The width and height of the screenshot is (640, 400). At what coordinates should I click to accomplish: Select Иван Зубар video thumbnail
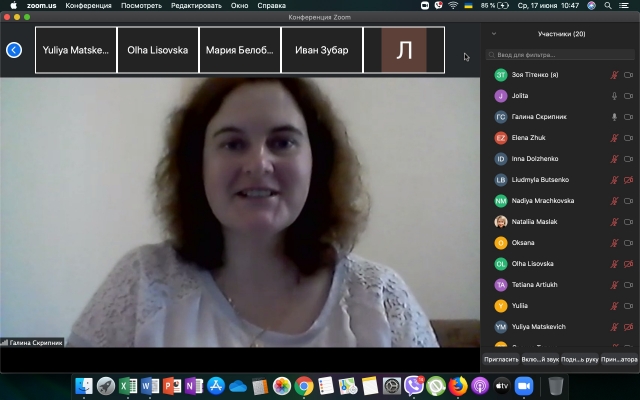click(322, 50)
